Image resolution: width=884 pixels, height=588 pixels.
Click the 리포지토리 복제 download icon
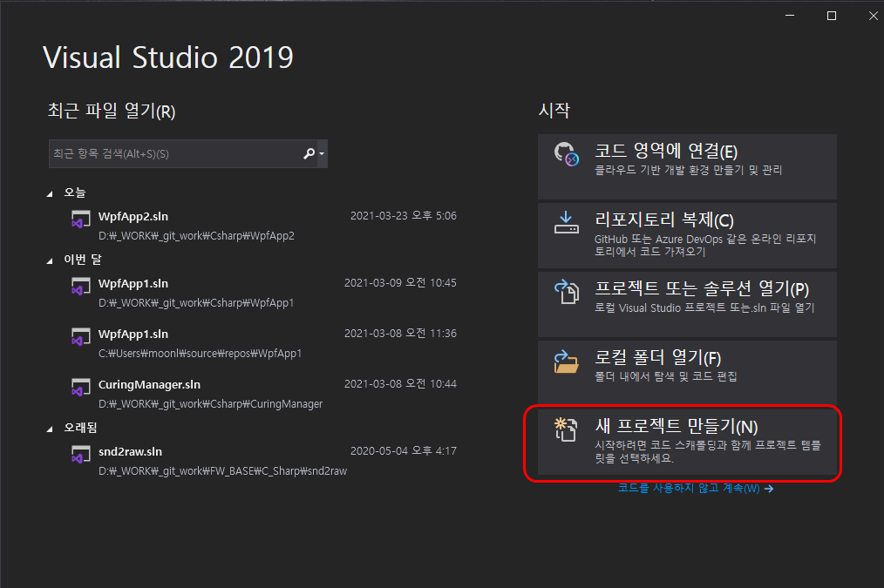tap(566, 223)
